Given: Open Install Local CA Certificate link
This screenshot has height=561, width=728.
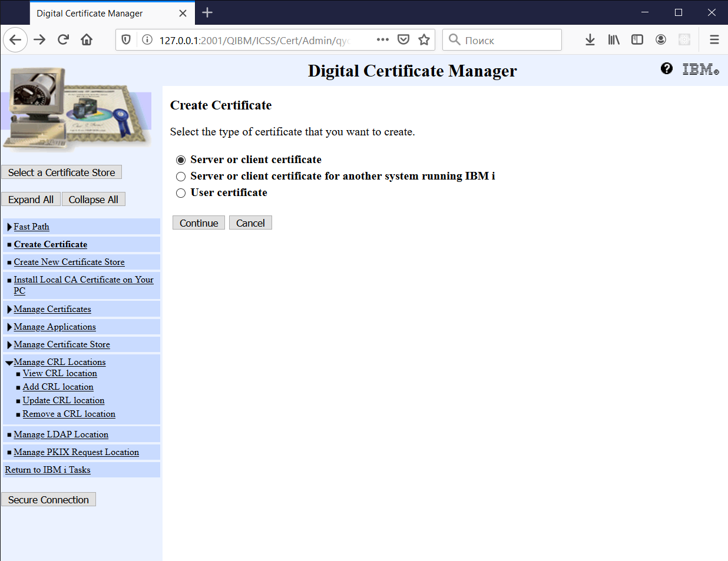Looking at the screenshot, I should (x=83, y=285).
